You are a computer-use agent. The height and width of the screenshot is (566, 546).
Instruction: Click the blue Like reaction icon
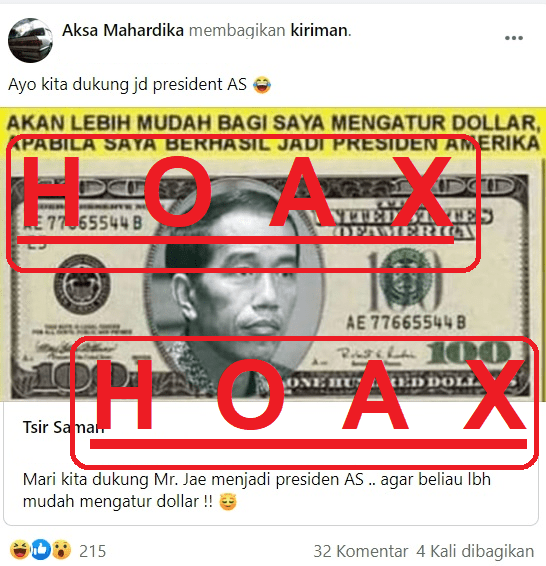(41, 549)
